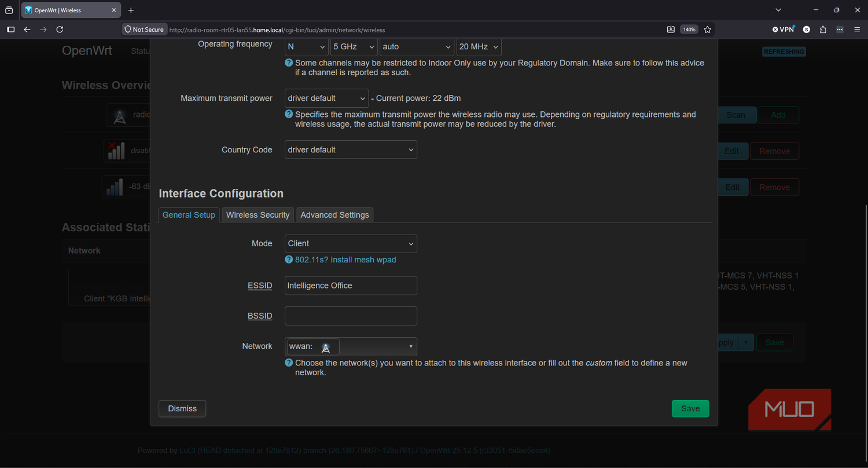Click the second Edit button in background
The image size is (868, 468).
pos(733,187)
